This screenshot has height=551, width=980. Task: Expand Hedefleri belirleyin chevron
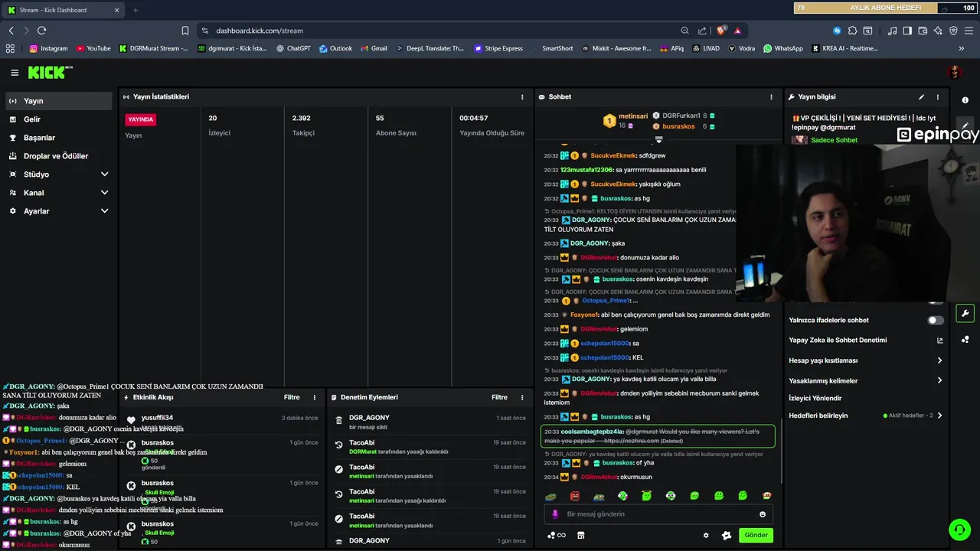click(939, 416)
